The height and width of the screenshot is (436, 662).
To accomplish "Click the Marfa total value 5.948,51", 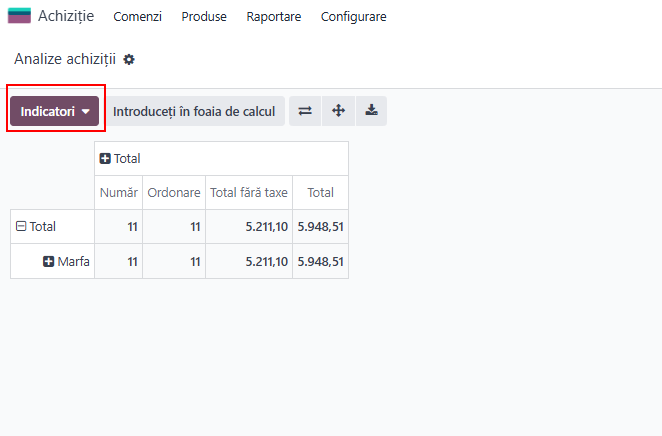I will (320, 262).
